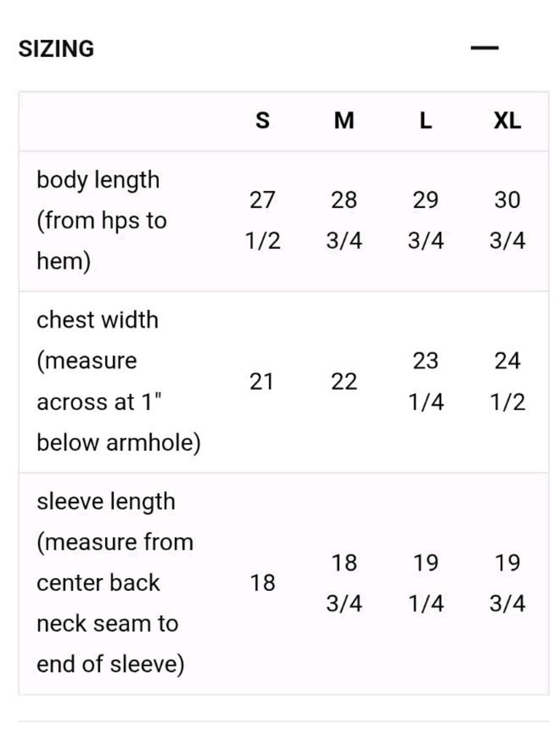
Task: Click the chest width row label
Action: click(119, 381)
